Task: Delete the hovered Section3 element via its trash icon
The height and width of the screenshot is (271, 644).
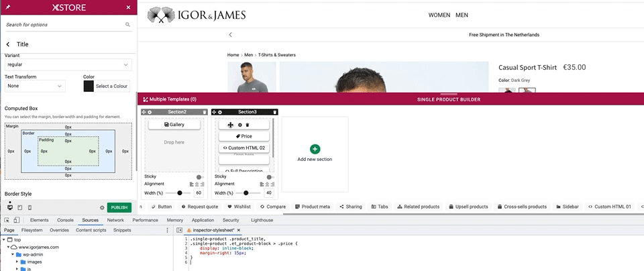Action: [248, 125]
